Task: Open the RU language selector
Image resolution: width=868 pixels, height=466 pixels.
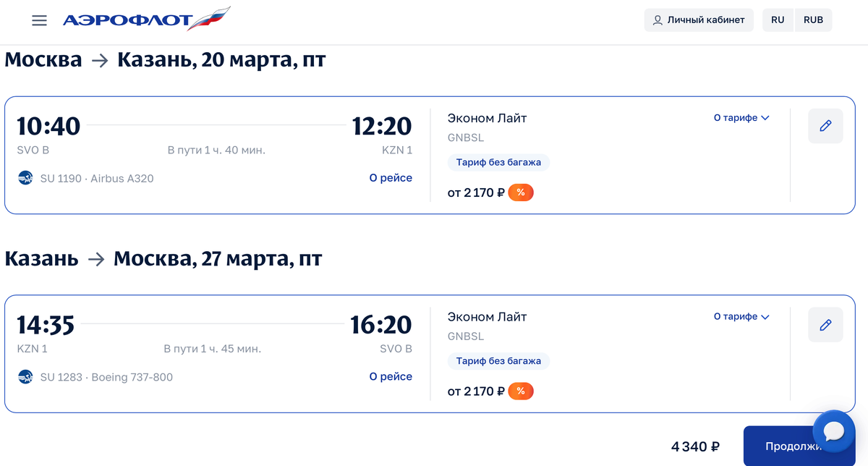Action: [x=778, y=20]
